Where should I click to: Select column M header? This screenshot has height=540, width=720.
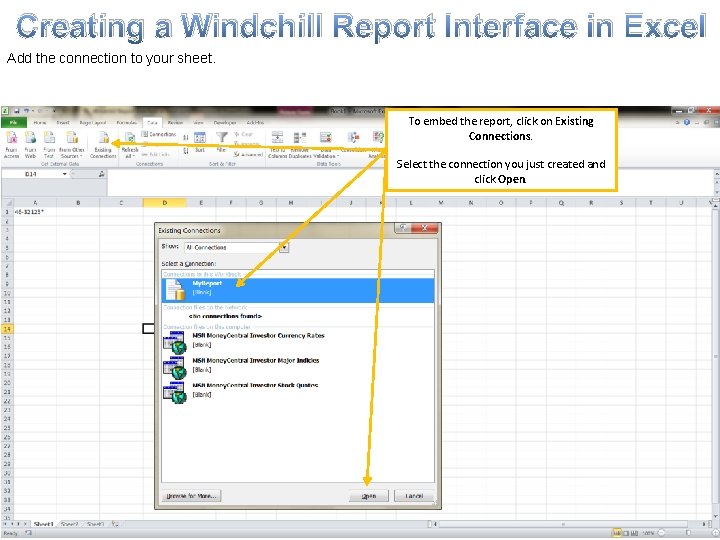pos(441,202)
